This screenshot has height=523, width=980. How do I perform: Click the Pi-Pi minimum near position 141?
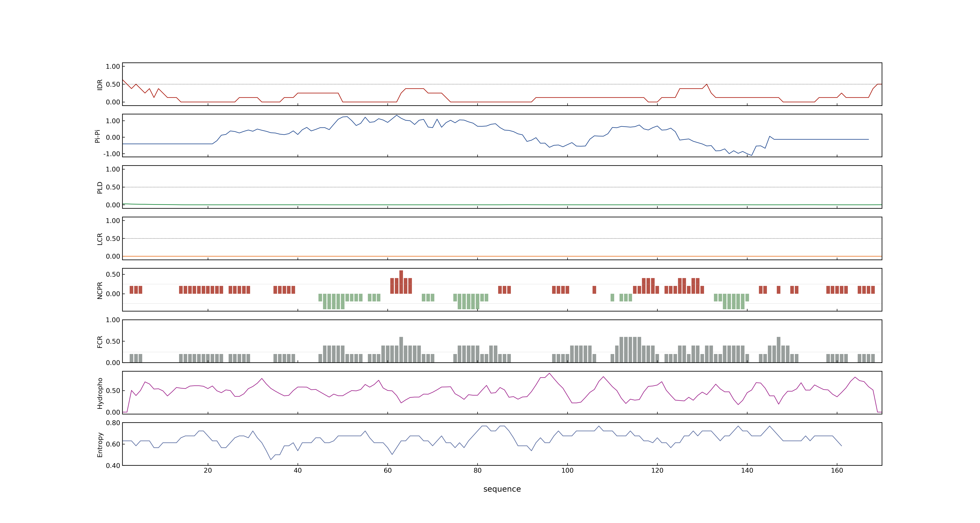(x=751, y=155)
